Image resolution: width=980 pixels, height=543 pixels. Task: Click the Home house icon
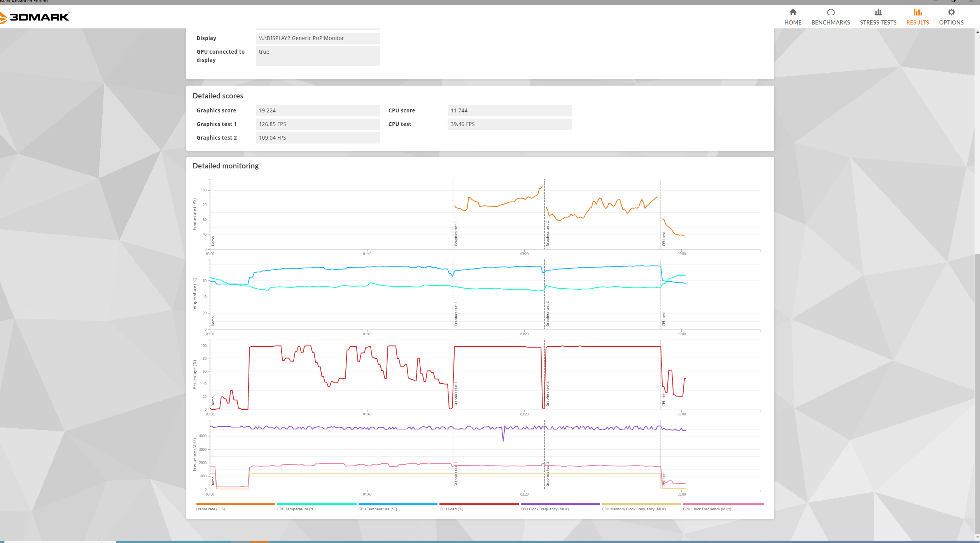(x=793, y=12)
